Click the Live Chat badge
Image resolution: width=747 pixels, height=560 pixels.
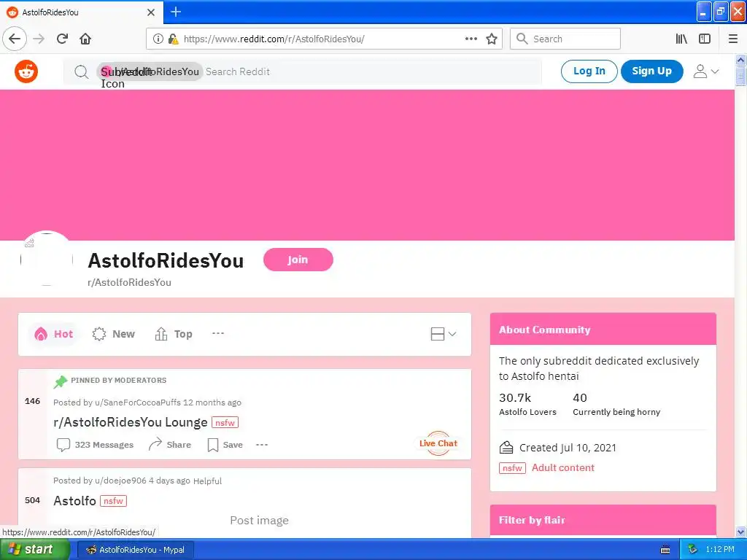[x=438, y=443]
